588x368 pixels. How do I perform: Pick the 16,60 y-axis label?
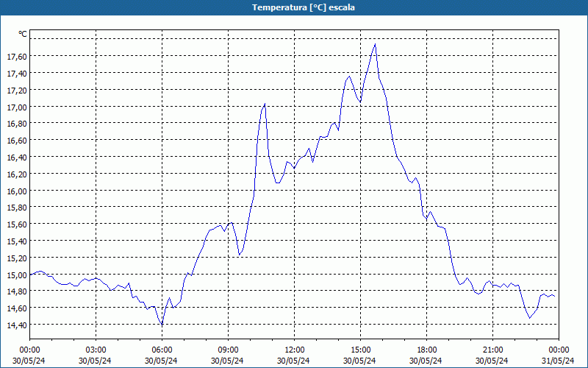tap(17, 141)
